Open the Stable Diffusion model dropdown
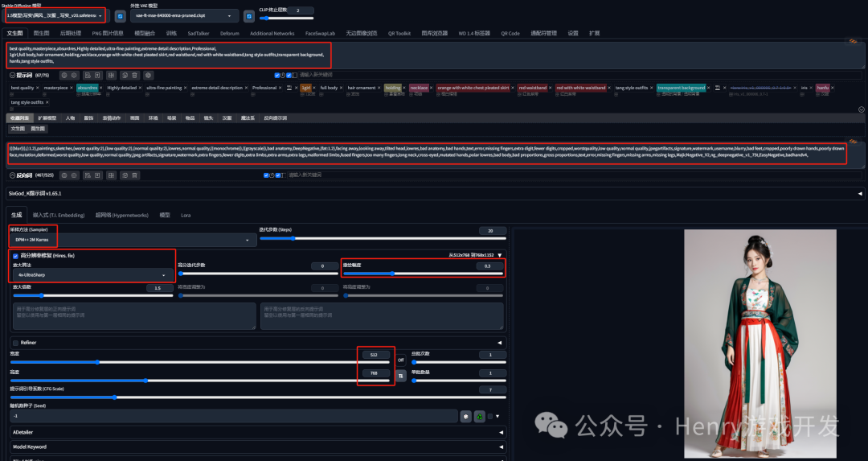 pos(56,16)
